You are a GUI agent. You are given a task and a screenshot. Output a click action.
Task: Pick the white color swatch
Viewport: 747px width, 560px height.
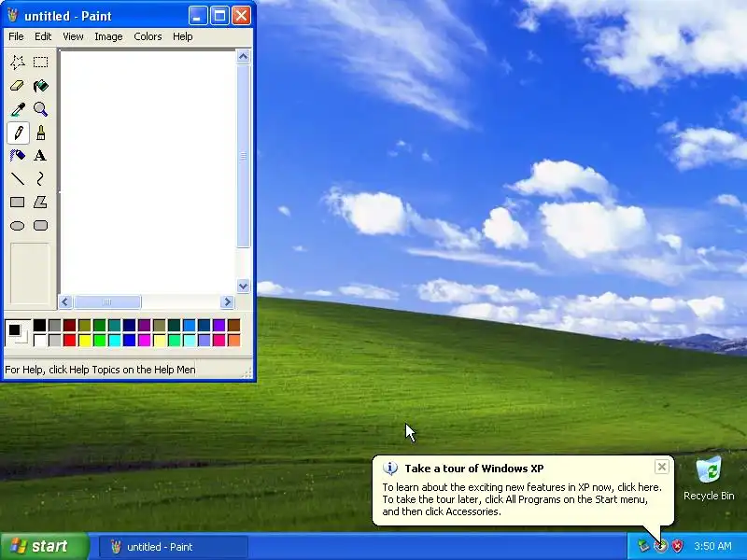[40, 340]
